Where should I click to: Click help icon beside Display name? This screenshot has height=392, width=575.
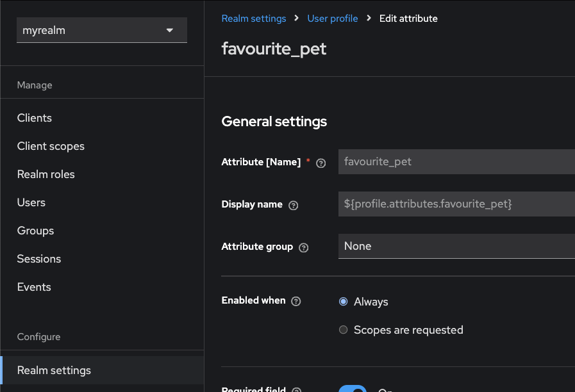(x=294, y=205)
